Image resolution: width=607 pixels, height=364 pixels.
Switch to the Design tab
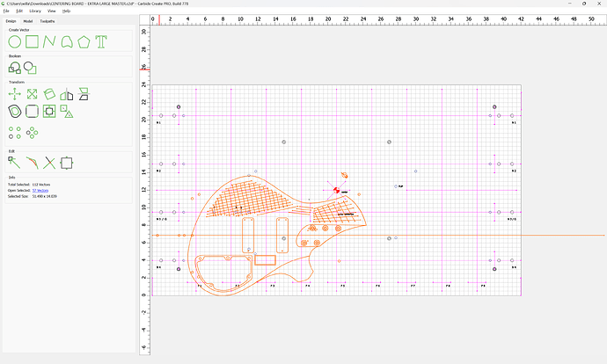point(11,21)
